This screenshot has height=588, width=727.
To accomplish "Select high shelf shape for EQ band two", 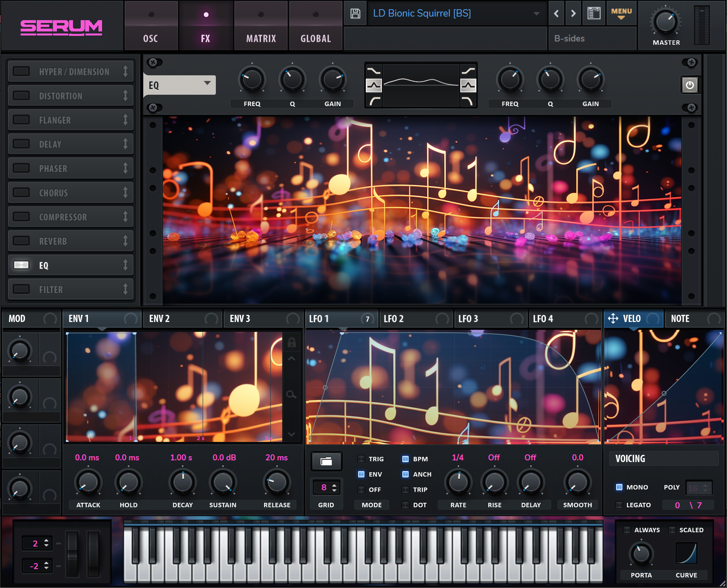I will tap(468, 71).
